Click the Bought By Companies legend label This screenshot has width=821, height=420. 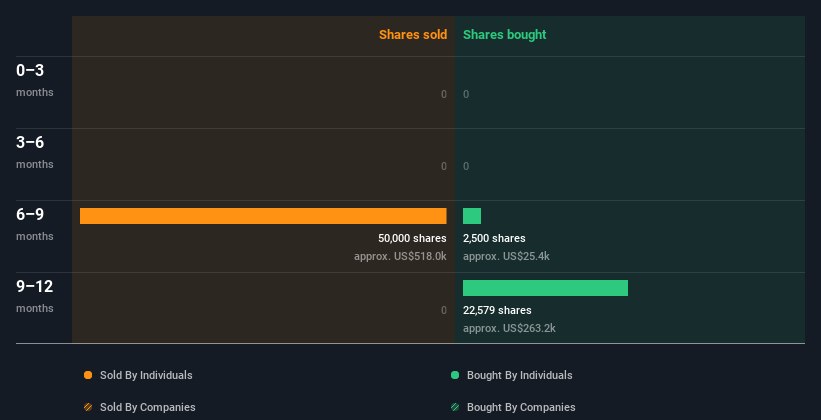click(x=521, y=407)
